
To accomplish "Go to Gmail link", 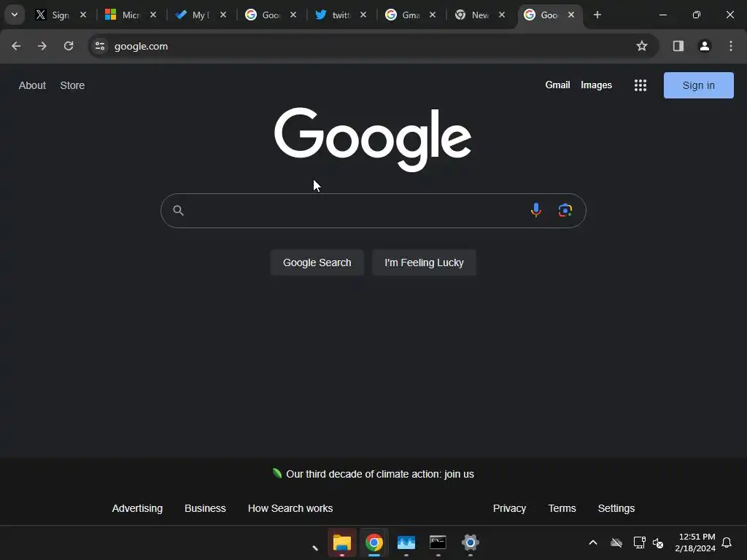I will coord(557,85).
